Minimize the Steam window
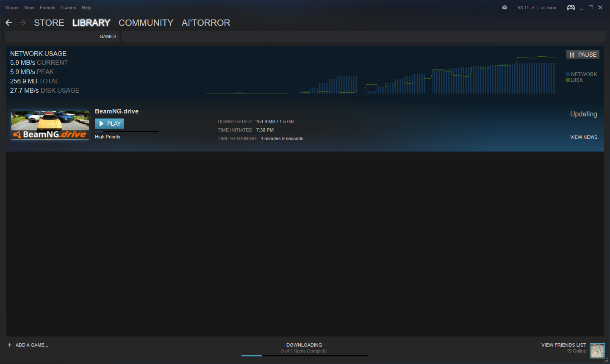Screen dimensions: 610x364 [582, 8]
